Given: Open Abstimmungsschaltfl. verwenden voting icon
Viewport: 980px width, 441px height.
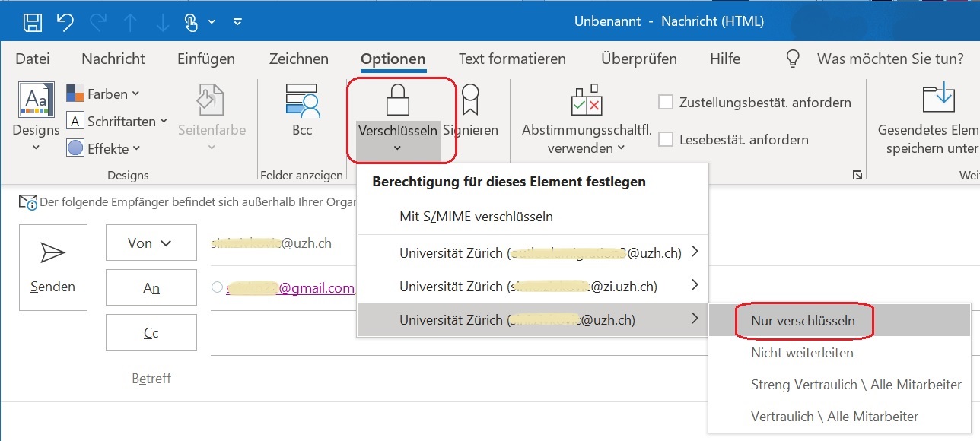Looking at the screenshot, I should click(586, 100).
